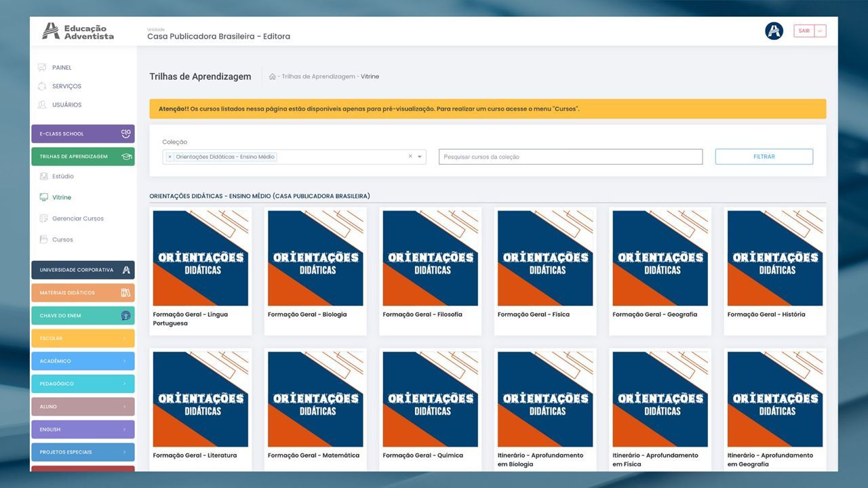Click the Materiais Didáticos books icon
This screenshot has height=488, width=868.
pyautogui.click(x=125, y=293)
